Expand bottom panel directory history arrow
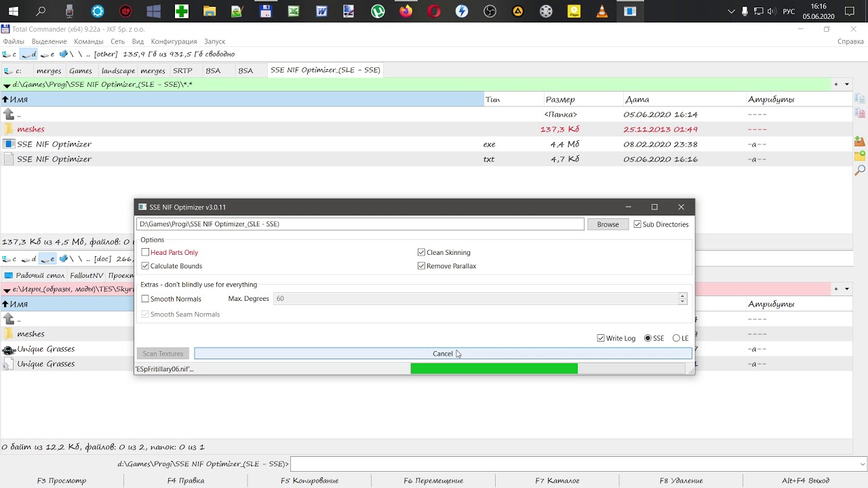Viewport: 868px width, 488px height. (846, 289)
